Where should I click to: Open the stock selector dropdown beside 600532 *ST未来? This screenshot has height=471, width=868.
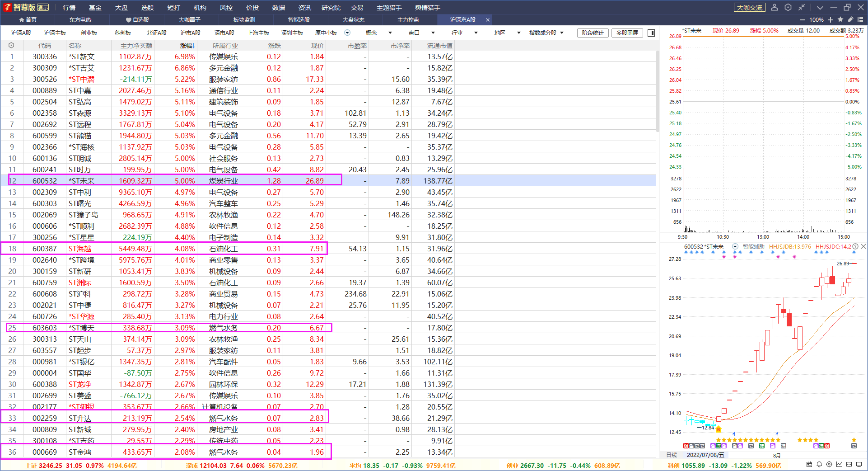coord(735,247)
